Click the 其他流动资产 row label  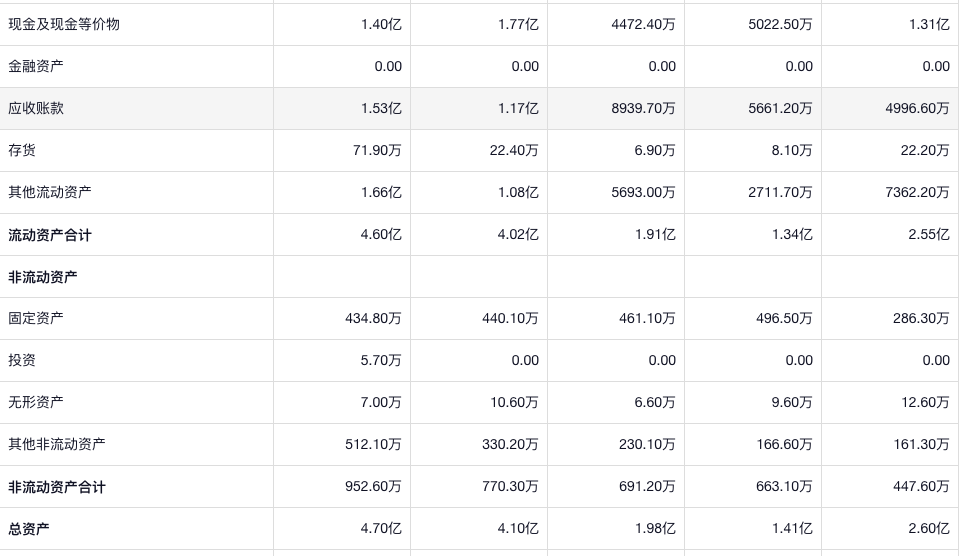click(x=50, y=192)
